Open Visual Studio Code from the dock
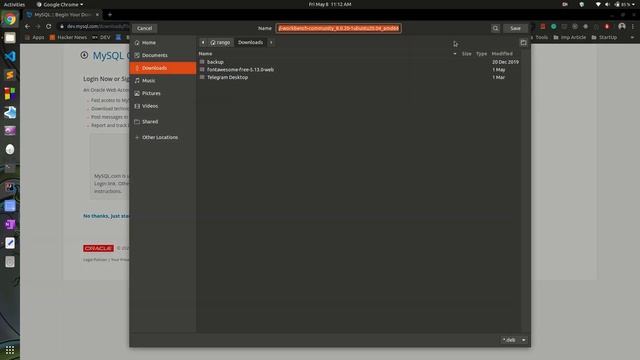 (x=10, y=56)
